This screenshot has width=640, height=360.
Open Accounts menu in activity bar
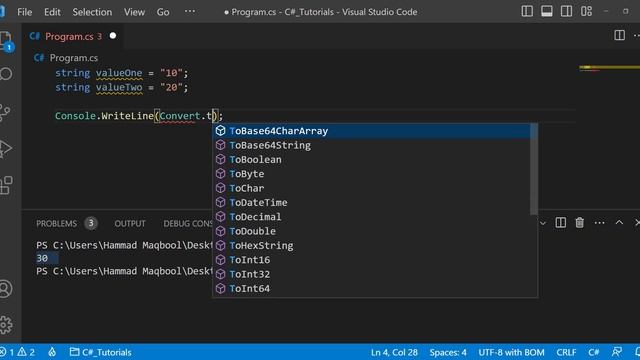(x=6, y=289)
